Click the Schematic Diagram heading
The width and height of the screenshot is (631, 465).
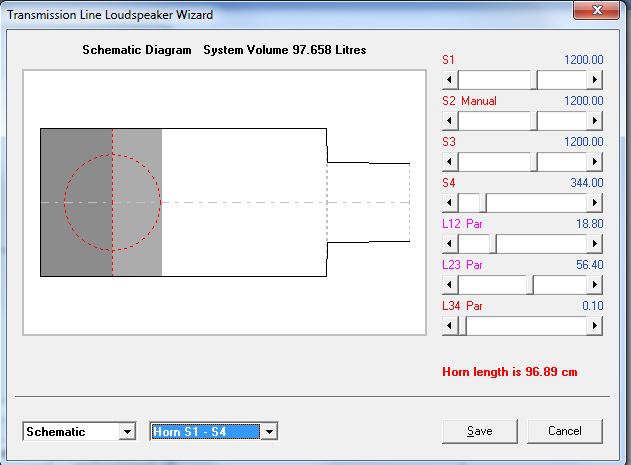(x=137, y=50)
